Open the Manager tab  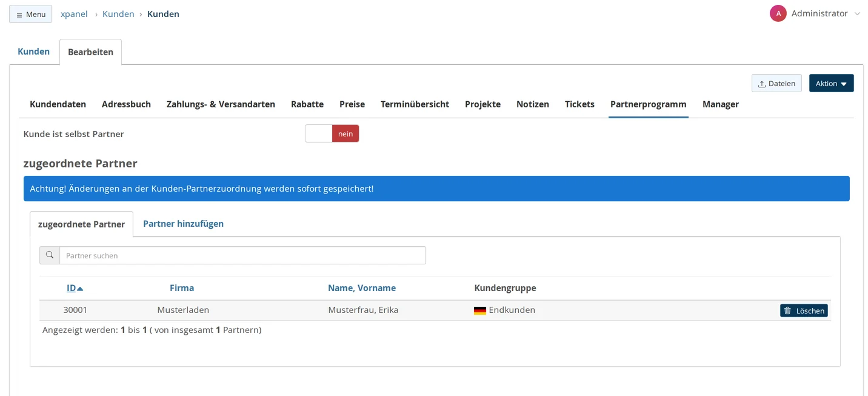721,104
